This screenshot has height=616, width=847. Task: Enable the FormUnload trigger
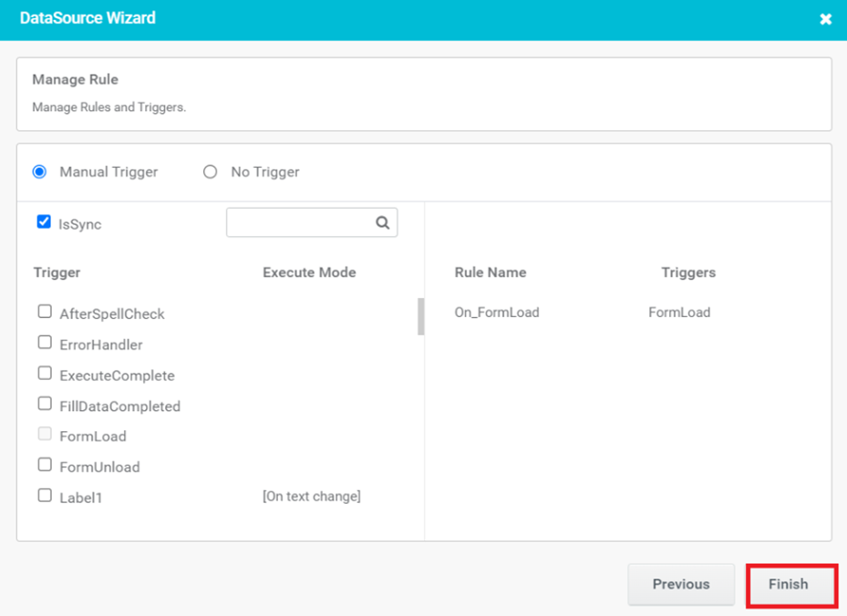point(45,465)
